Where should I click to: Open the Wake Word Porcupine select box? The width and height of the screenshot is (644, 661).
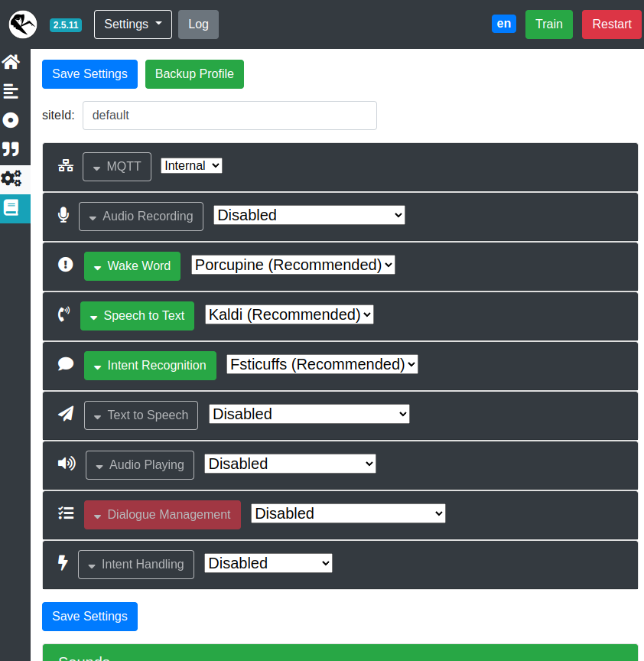pyautogui.click(x=293, y=265)
